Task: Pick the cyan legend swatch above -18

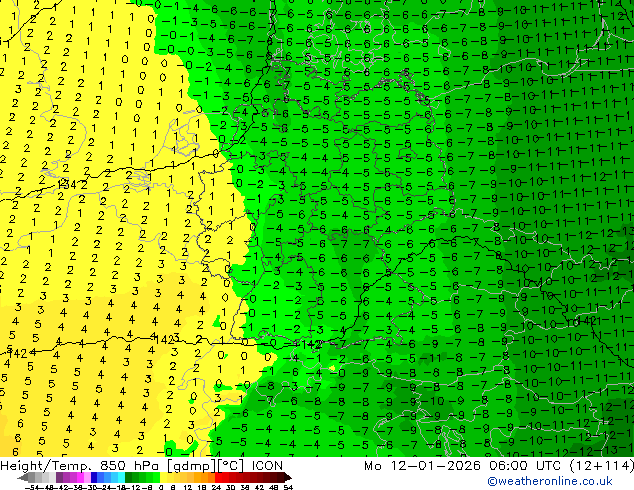Action: [x=122, y=478]
